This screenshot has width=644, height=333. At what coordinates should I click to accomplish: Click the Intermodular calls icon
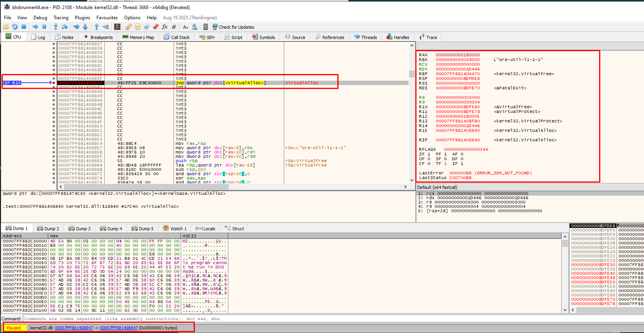194,27
